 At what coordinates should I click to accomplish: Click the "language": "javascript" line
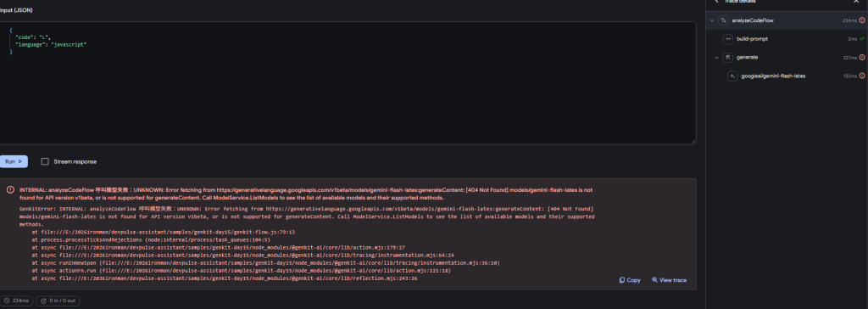point(51,44)
